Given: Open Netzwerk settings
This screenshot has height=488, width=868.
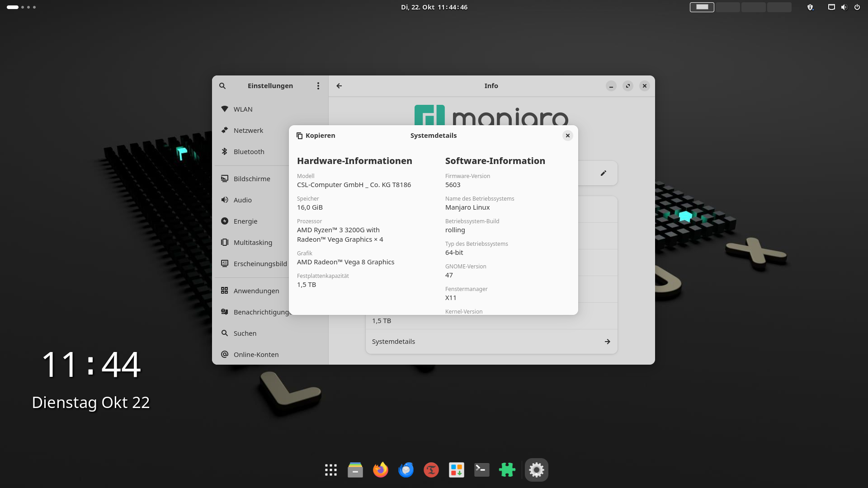Looking at the screenshot, I should click(248, 131).
